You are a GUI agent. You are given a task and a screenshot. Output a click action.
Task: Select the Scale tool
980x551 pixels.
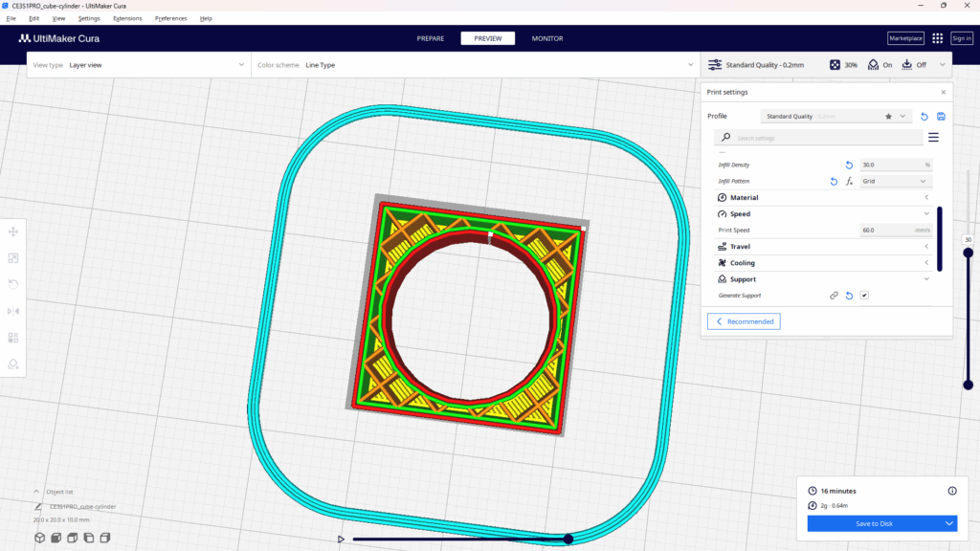(x=13, y=257)
